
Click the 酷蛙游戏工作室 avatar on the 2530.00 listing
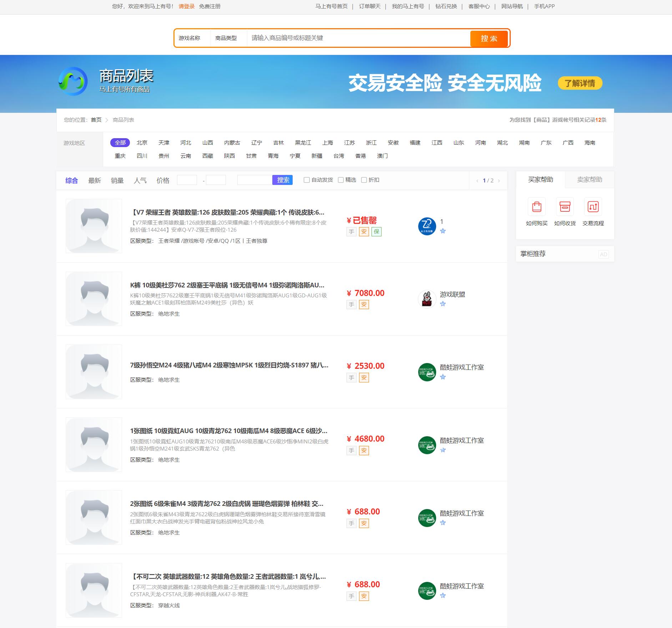click(x=427, y=372)
